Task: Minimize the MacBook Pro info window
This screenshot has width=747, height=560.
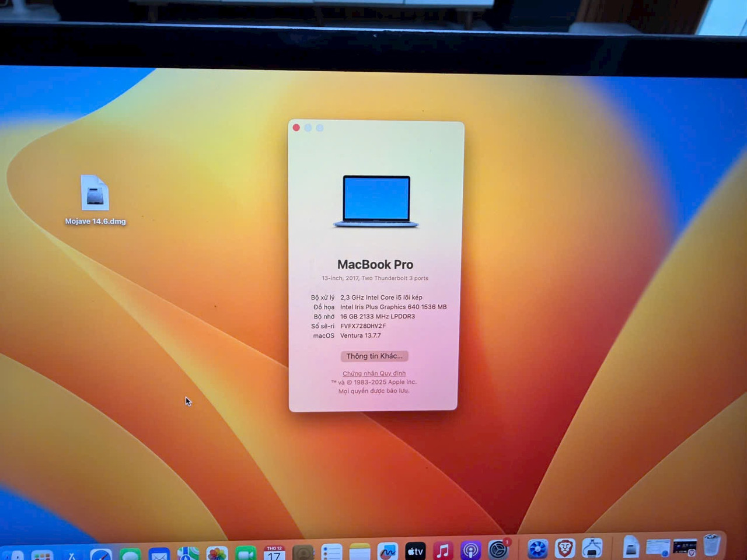Action: pos(308,128)
